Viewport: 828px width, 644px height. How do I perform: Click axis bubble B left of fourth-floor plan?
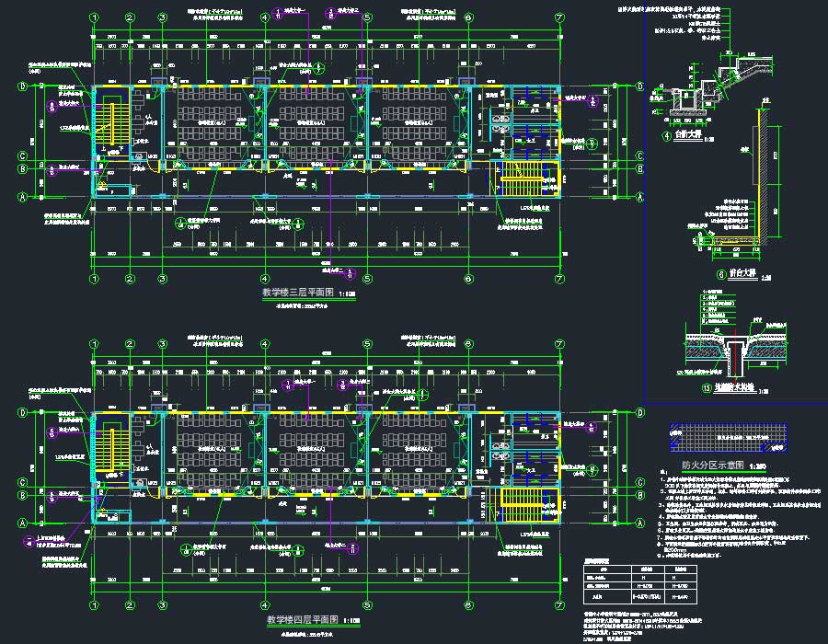(23, 495)
